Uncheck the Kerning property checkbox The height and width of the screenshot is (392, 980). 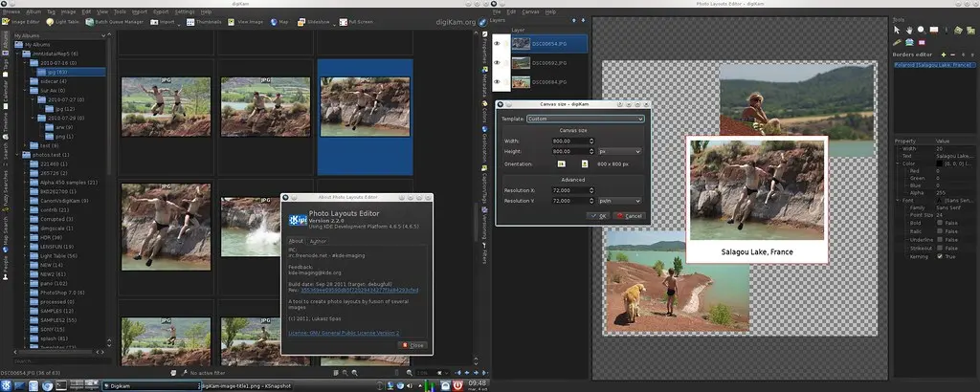tap(940, 256)
